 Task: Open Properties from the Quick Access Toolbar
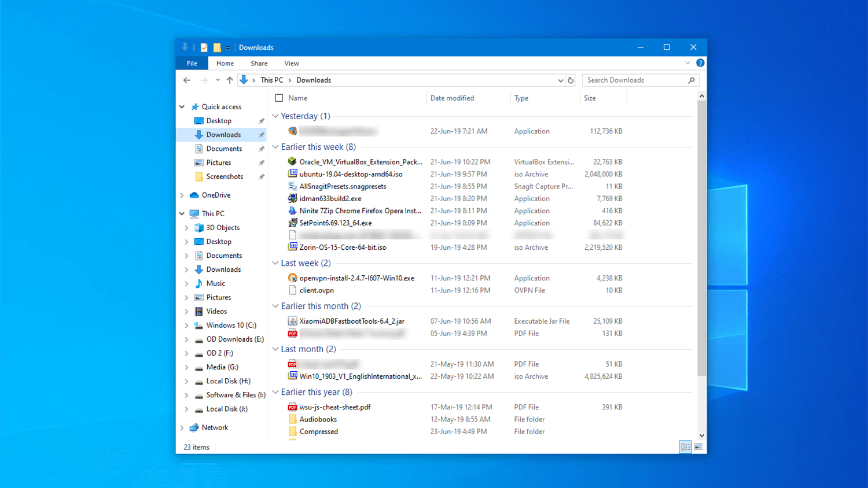pos(203,47)
